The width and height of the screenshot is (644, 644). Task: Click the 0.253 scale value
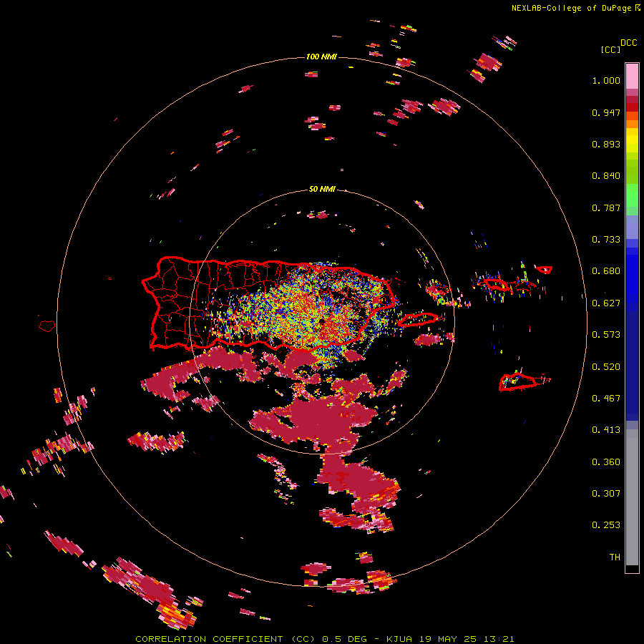606,525
